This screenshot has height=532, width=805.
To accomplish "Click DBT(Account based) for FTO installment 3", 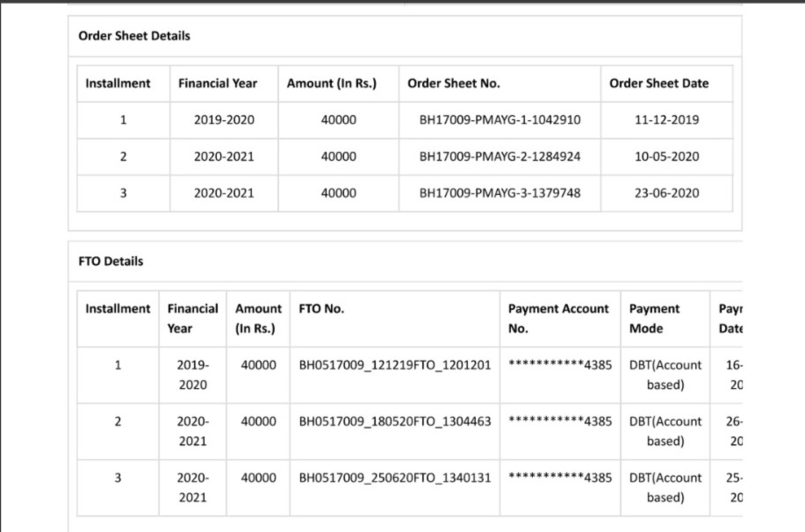I will [665, 487].
